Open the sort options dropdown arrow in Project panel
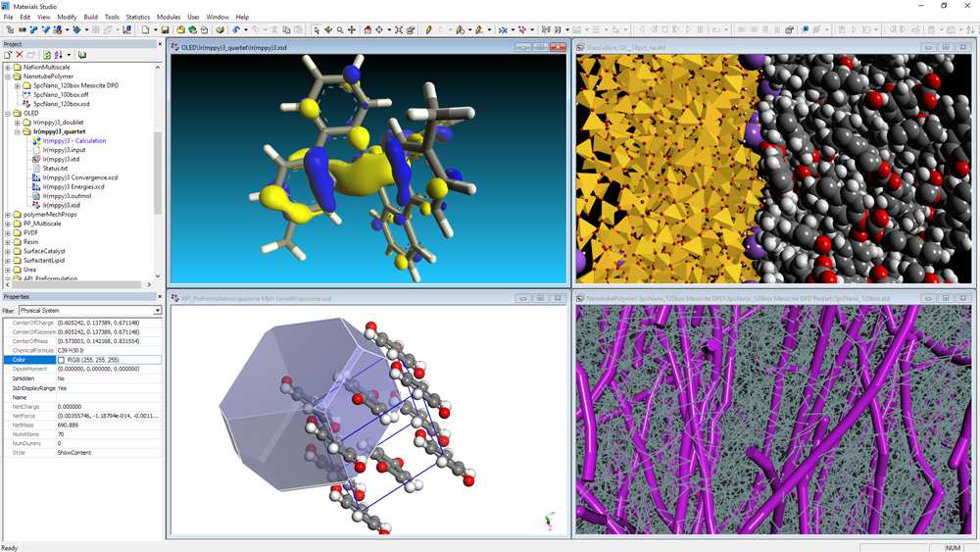This screenshot has width=980, height=552. click(69, 55)
